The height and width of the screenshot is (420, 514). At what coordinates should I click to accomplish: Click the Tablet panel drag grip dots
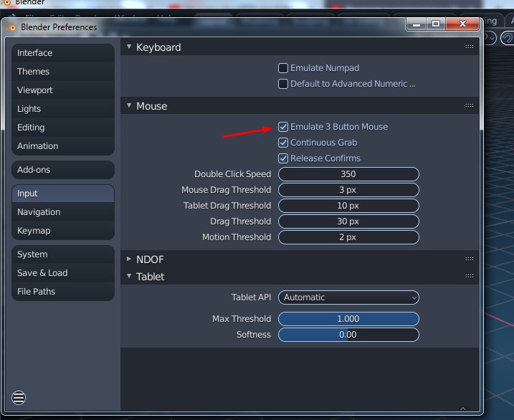[x=469, y=276]
